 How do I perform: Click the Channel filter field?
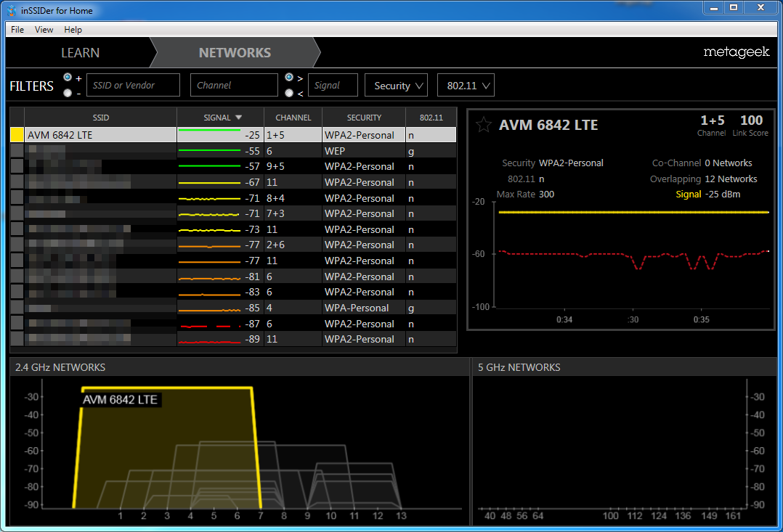tap(234, 86)
